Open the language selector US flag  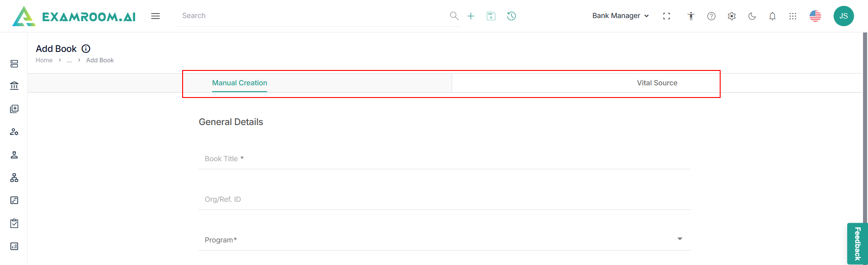tap(815, 16)
